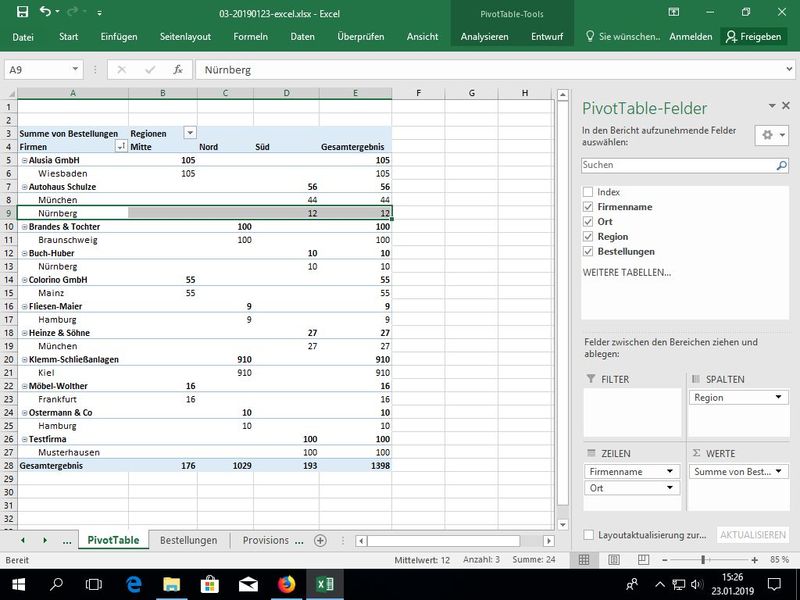The image size is (800, 600).
Task: Click the Suchen field search box
Action: coord(685,165)
